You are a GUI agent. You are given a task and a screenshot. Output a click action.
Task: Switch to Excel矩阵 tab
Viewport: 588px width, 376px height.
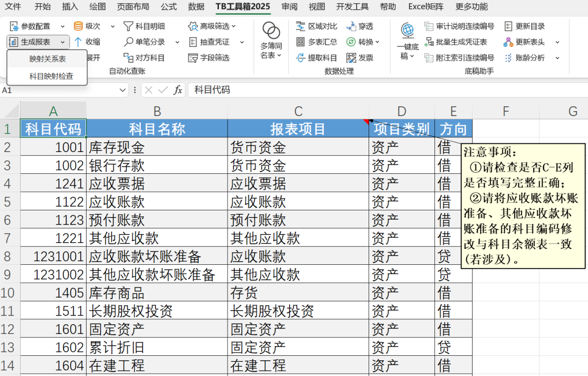(426, 7)
